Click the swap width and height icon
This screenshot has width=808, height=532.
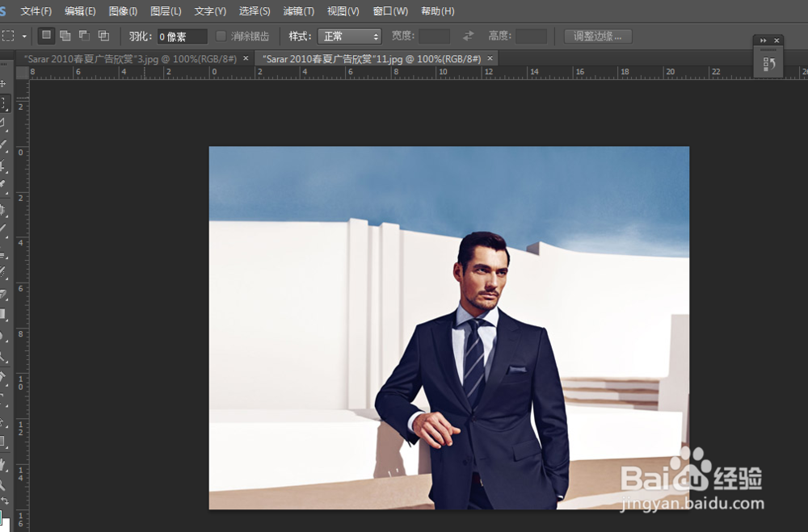468,36
